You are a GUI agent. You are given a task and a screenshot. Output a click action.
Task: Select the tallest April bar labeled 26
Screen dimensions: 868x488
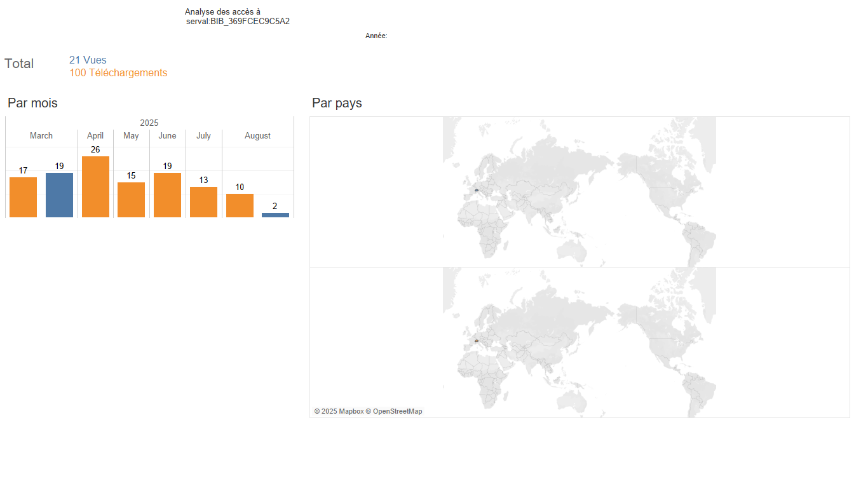[95, 187]
